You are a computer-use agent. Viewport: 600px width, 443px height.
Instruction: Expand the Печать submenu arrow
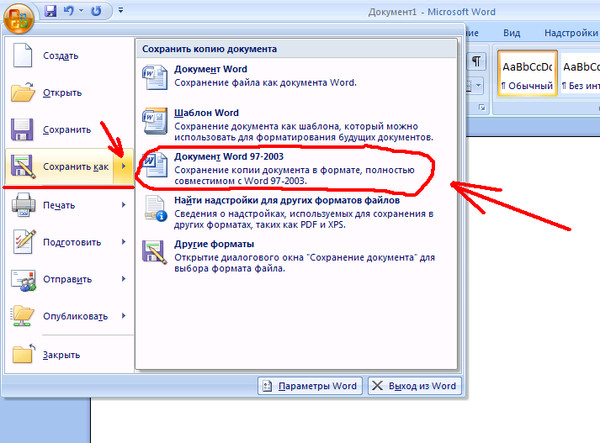tap(124, 205)
